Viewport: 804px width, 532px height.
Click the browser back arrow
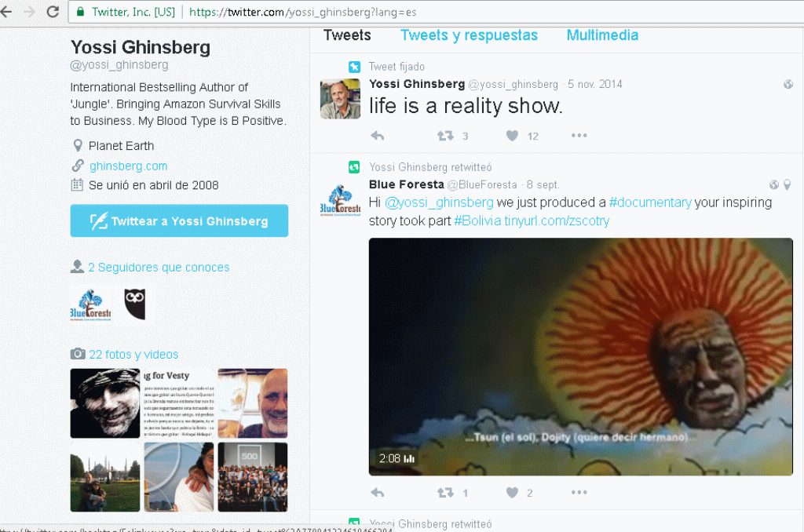[x=5, y=11]
